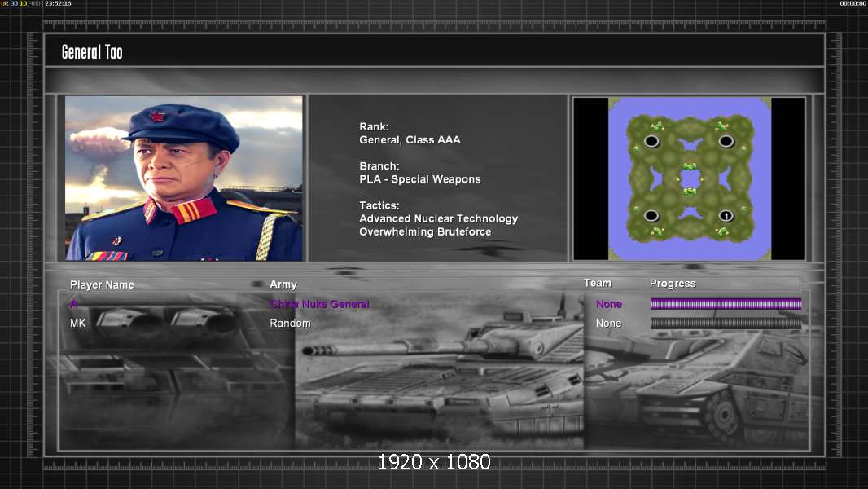Screen dimensions: 868x489
Task: Click the '1920 x 1080' resolution text
Action: pyautogui.click(x=434, y=462)
